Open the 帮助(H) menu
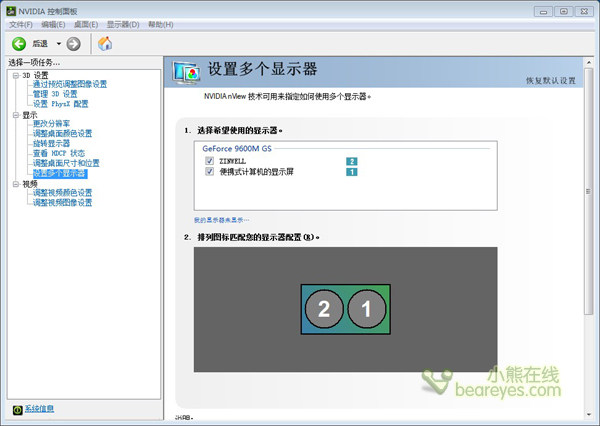 point(161,25)
